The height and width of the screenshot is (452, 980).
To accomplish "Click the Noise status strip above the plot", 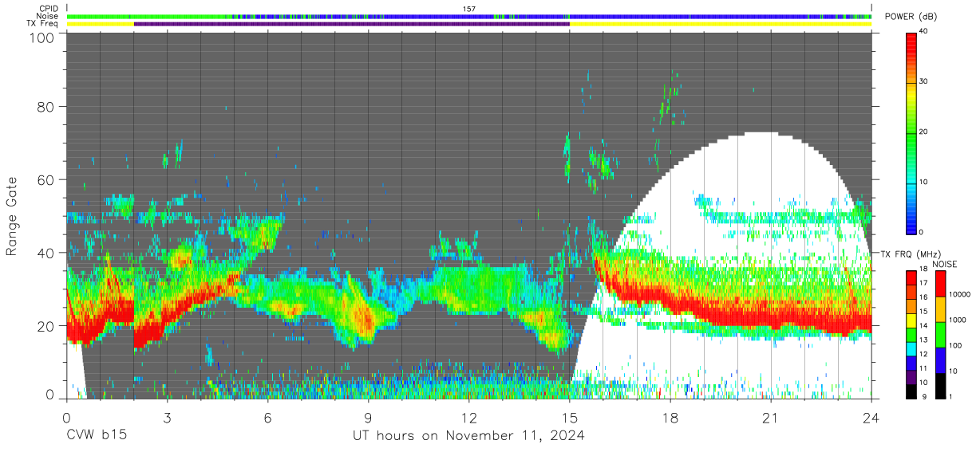I will (x=468, y=16).
